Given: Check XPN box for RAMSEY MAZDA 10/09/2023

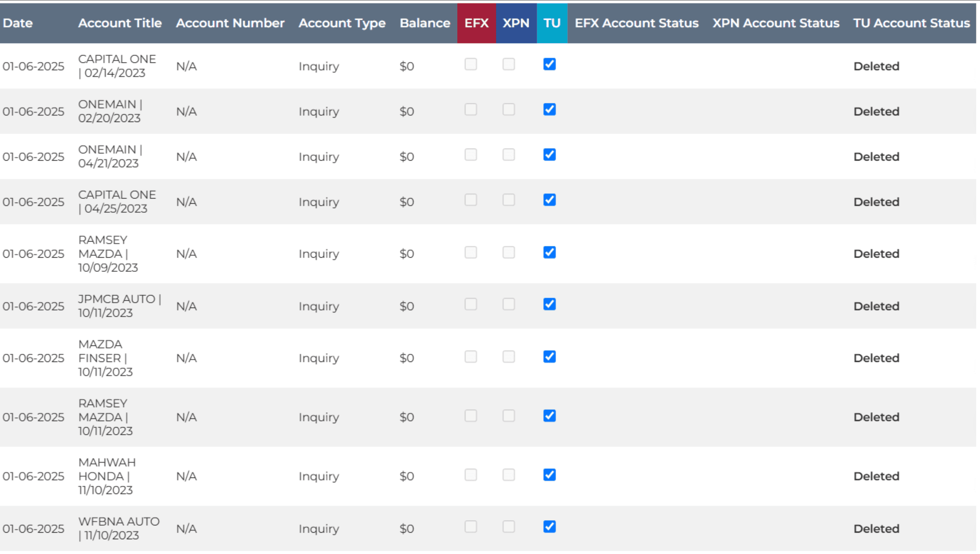Looking at the screenshot, I should click(x=509, y=252).
